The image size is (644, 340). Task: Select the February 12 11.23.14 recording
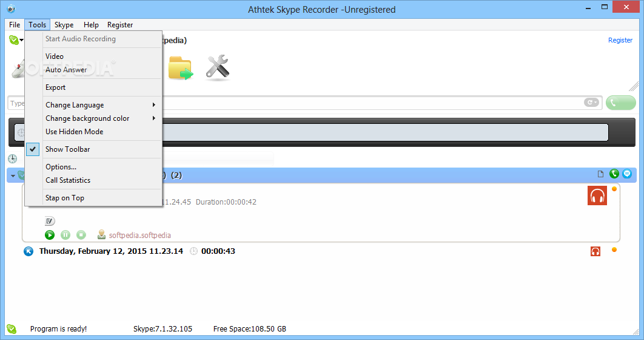pyautogui.click(x=111, y=251)
